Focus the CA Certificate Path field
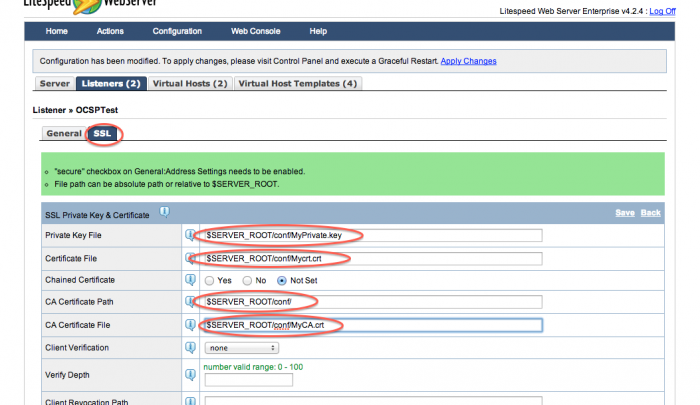 pyautogui.click(x=373, y=302)
